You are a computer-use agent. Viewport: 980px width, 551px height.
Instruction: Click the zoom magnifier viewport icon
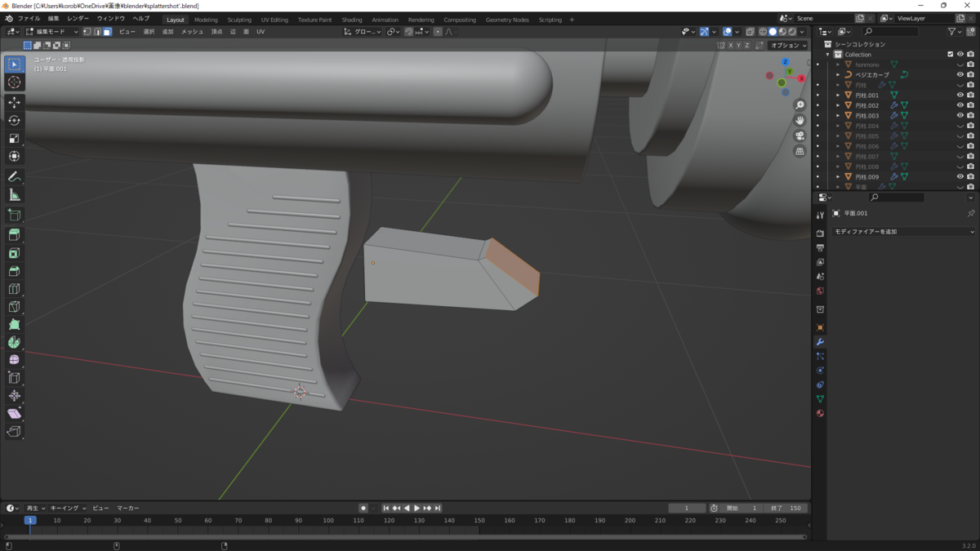[800, 105]
